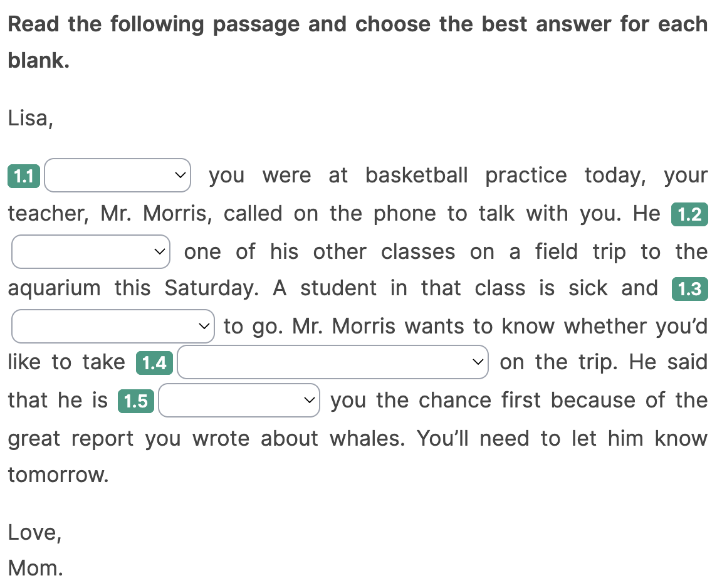Click the word "Saturday" in the passage
This screenshot has height=588, width=727.
(210, 288)
